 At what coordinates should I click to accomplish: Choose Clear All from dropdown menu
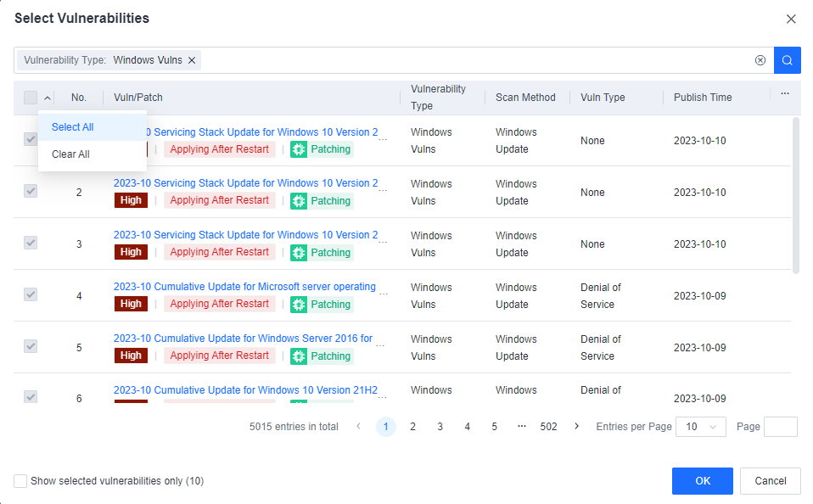coord(70,154)
